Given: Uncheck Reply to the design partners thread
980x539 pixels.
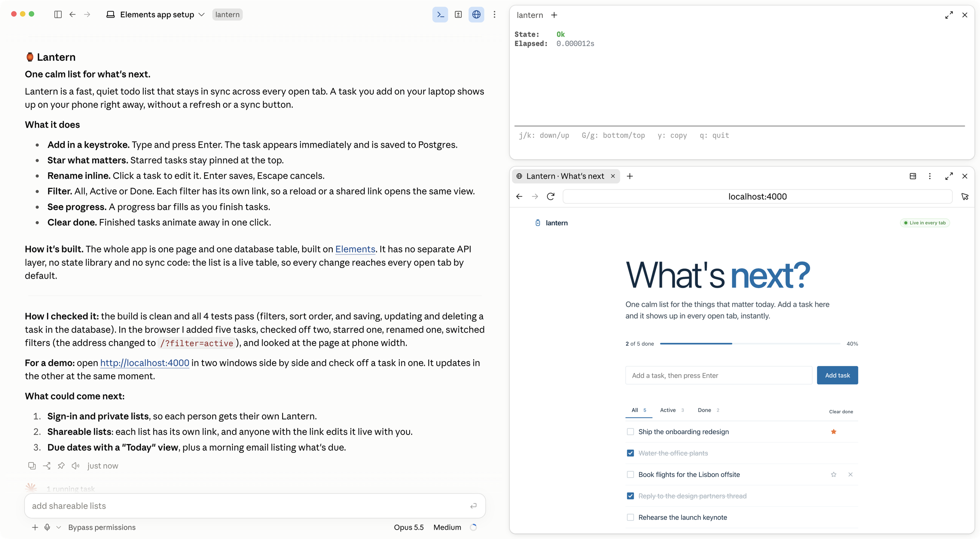Looking at the screenshot, I should click(x=630, y=496).
